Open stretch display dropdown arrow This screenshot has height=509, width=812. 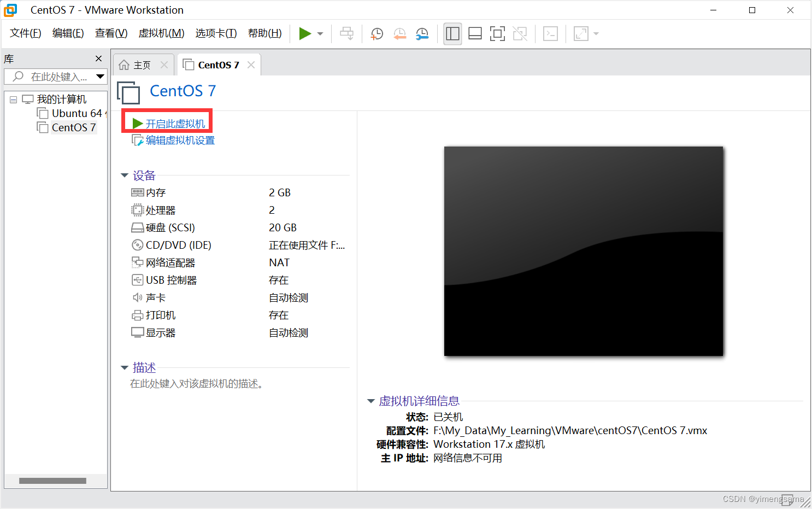[x=596, y=34]
